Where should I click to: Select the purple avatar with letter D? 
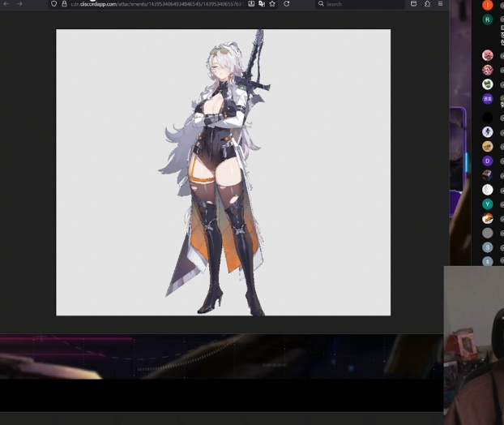(488, 161)
